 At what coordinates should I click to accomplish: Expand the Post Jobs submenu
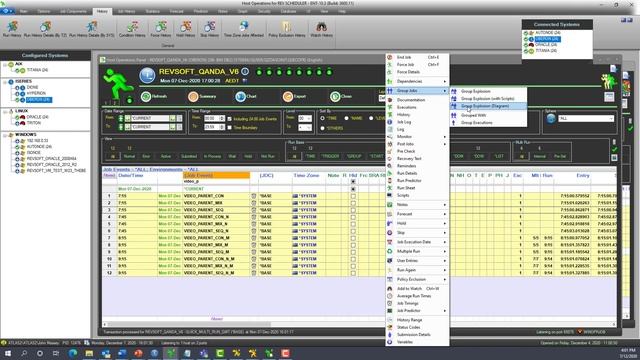tap(417, 144)
